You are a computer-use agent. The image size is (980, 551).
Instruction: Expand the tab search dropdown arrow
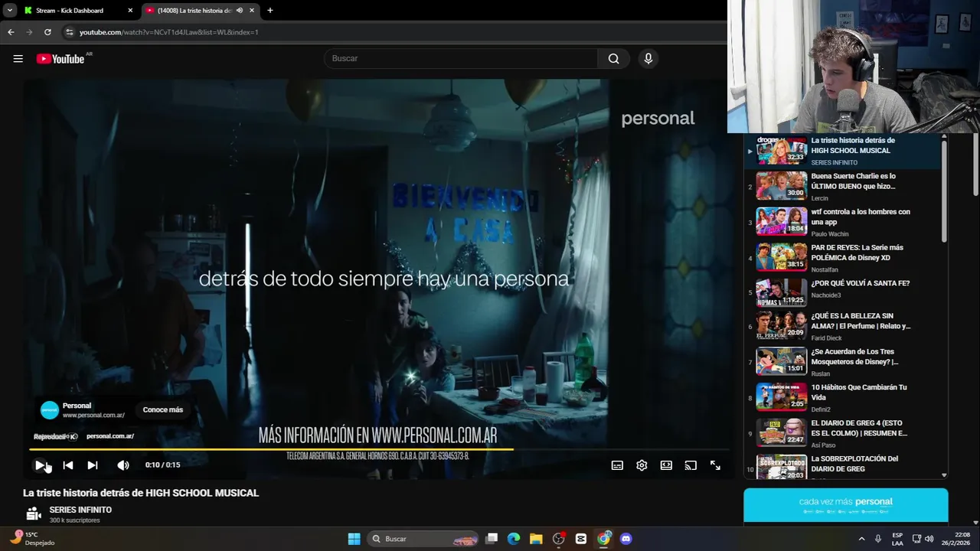pyautogui.click(x=9, y=11)
